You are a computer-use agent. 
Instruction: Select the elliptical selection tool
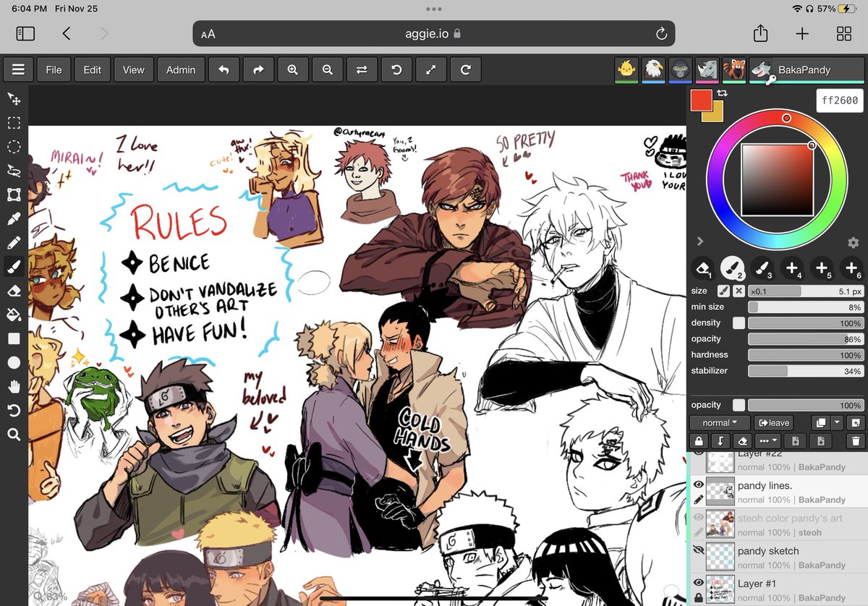pos(14,147)
